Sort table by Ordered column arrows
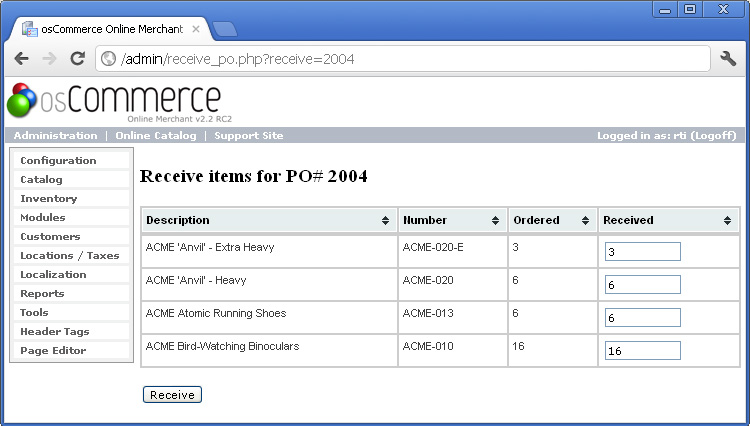 (x=585, y=220)
